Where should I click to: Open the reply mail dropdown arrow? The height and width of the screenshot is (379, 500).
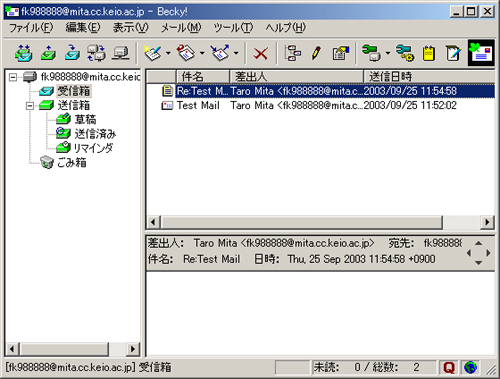[x=202, y=53]
